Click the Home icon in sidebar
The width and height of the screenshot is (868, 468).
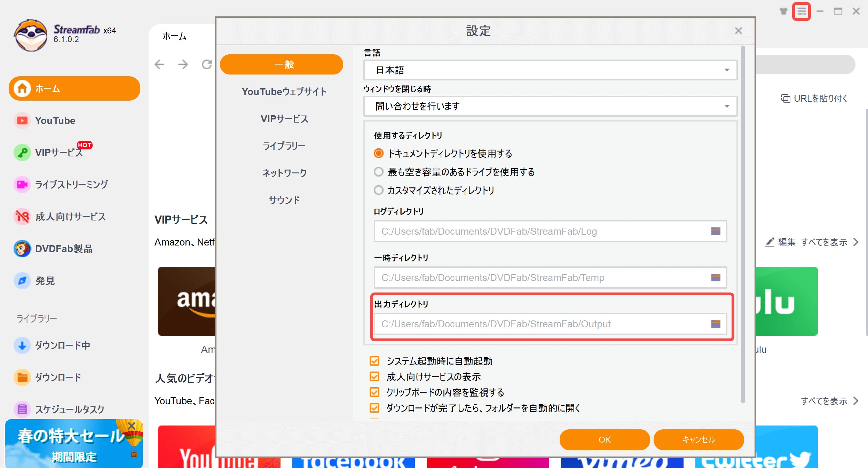[x=22, y=88]
